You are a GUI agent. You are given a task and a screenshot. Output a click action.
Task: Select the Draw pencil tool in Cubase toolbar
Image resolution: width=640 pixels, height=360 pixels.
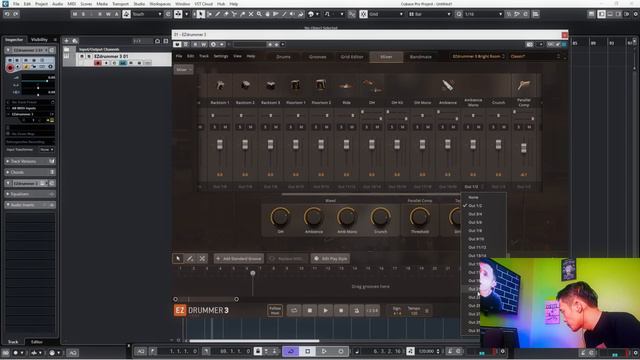point(218,14)
